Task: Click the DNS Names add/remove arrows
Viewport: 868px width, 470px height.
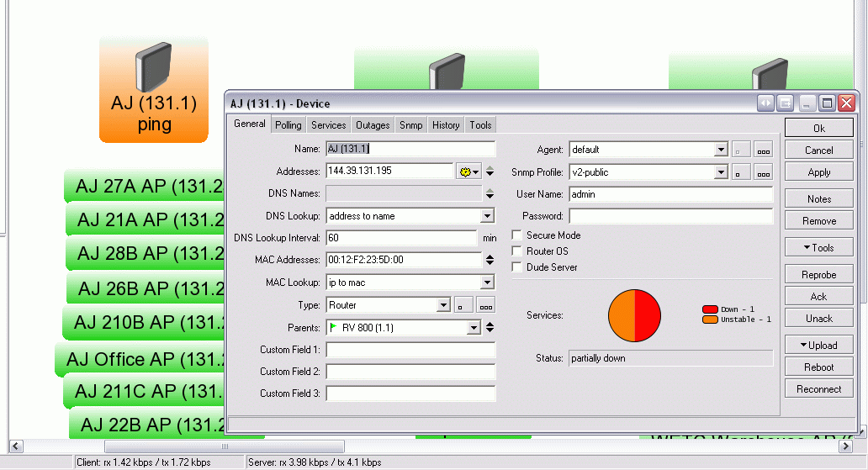Action: [x=490, y=193]
